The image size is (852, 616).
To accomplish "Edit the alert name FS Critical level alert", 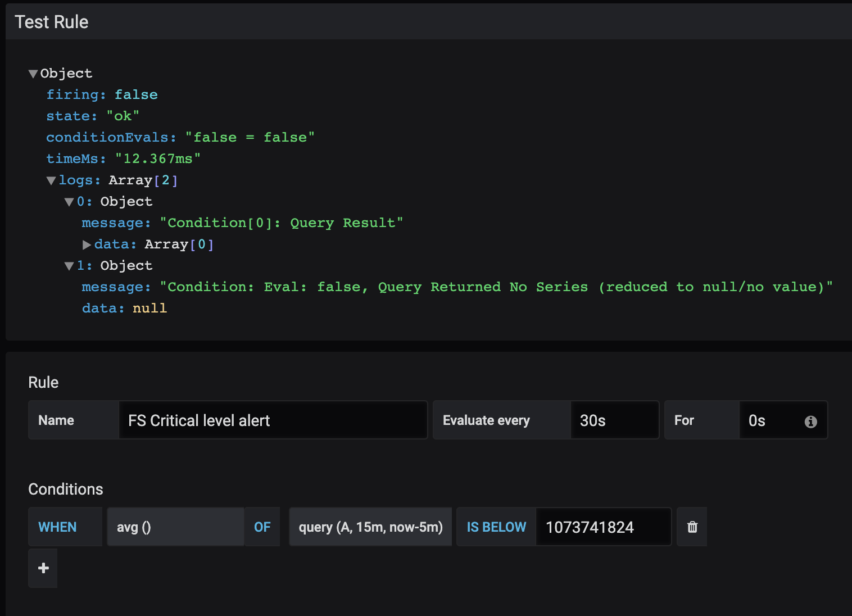I will pos(273,420).
